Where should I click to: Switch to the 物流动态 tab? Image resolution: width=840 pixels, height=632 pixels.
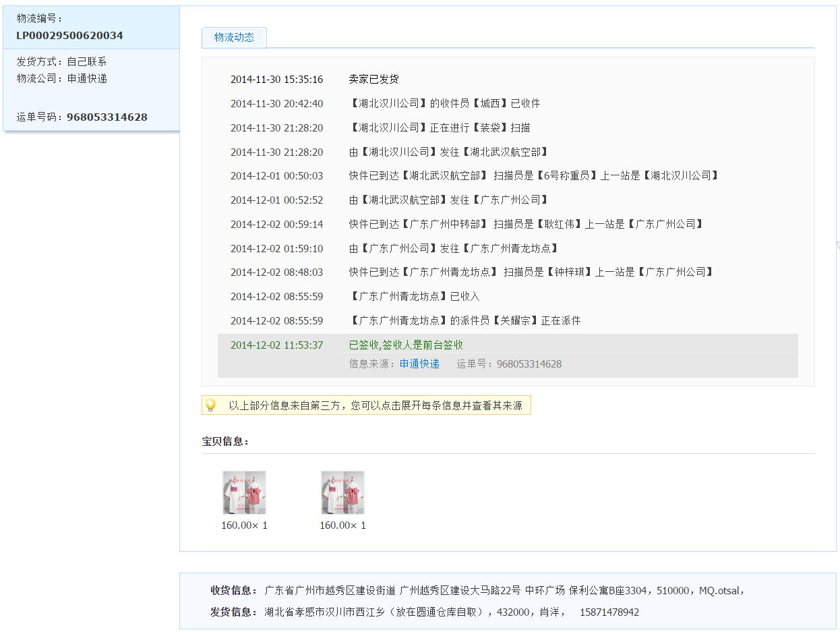click(234, 38)
